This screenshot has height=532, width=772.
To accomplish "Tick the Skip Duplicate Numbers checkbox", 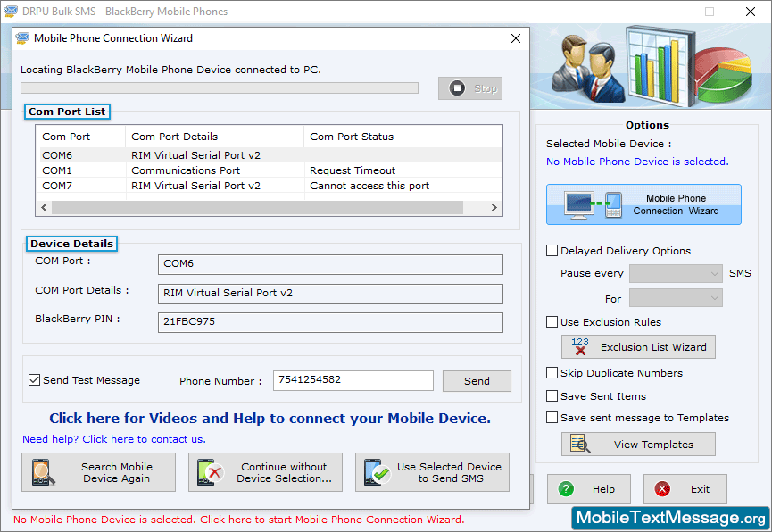I will [552, 372].
